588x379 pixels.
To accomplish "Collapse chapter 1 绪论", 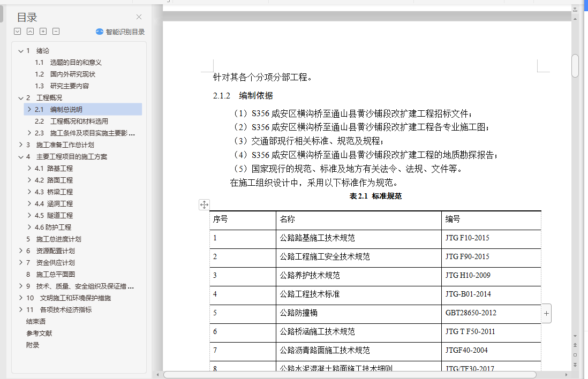I will point(21,51).
